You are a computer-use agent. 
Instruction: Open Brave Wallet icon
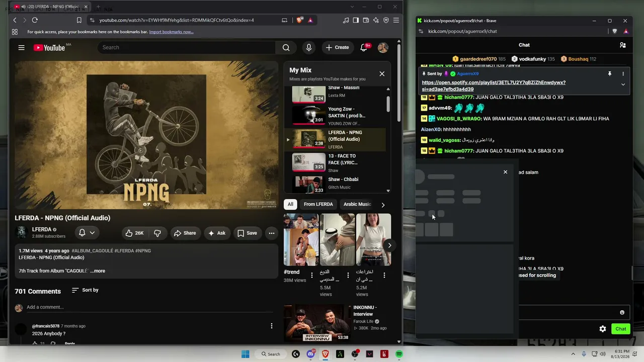pyautogui.click(x=366, y=20)
